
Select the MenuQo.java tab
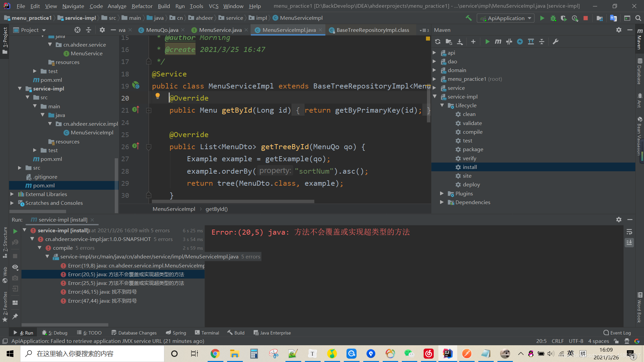pyautogui.click(x=162, y=29)
